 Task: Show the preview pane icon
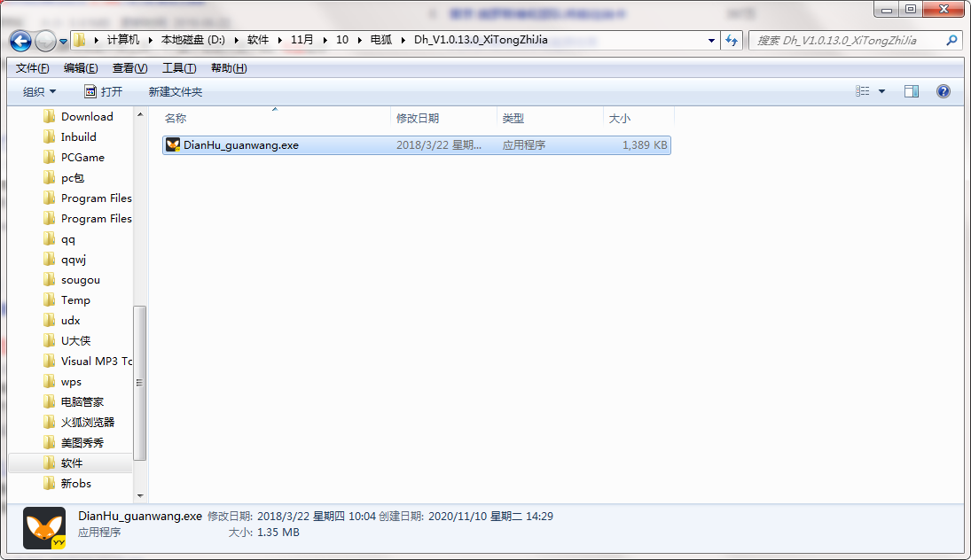(911, 91)
